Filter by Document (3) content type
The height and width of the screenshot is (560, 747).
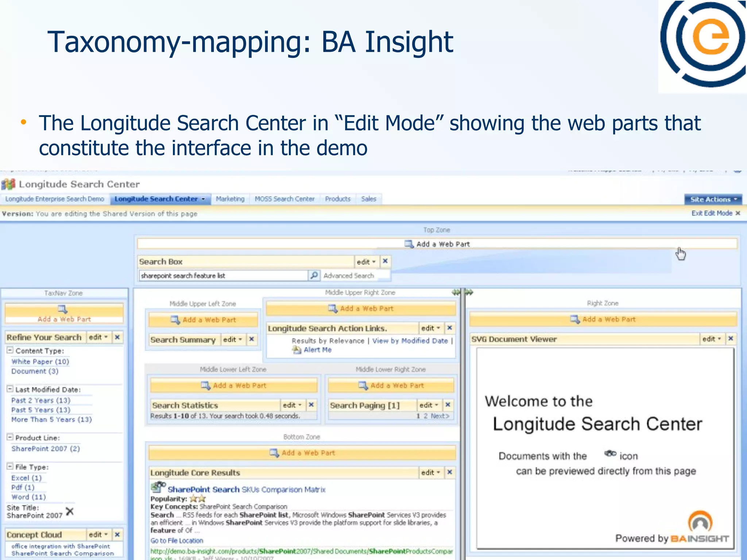coord(35,371)
